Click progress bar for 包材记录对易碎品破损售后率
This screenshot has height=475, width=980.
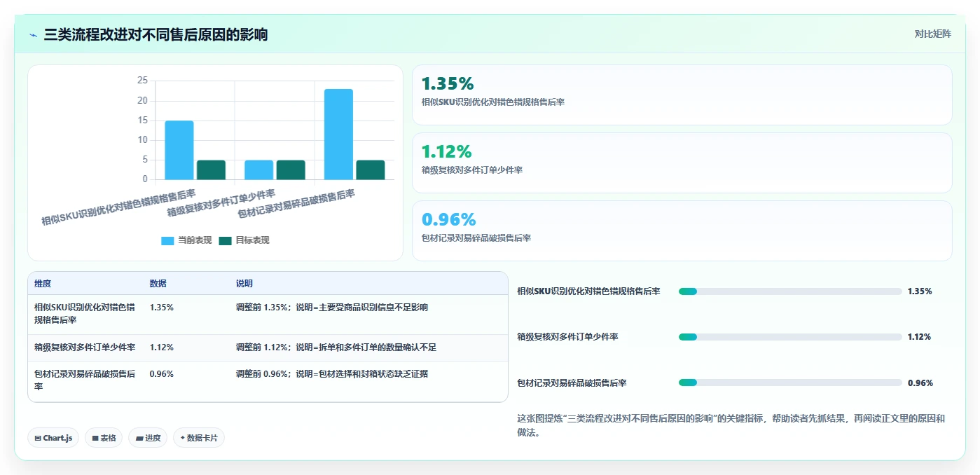tap(790, 383)
